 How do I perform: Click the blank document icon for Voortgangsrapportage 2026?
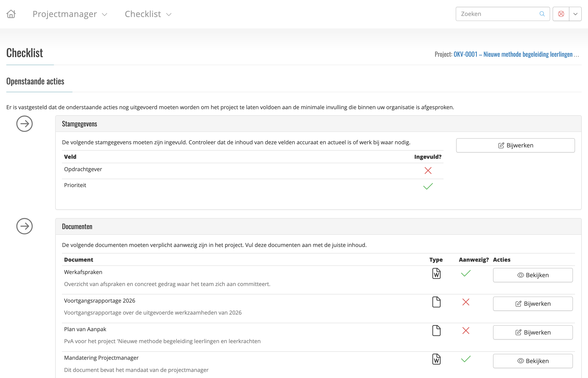tap(436, 302)
